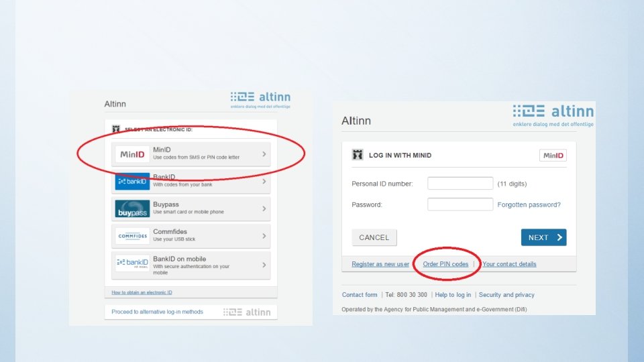Open the 'Help to log in' link
Screen dimensions: 644x362
(x=453, y=295)
